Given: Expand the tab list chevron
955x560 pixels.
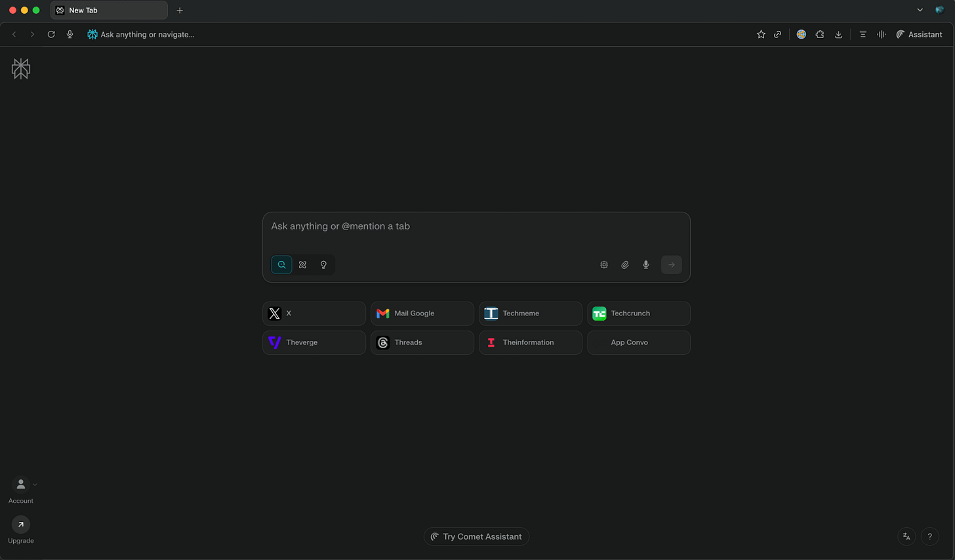Looking at the screenshot, I should pyautogui.click(x=920, y=10).
